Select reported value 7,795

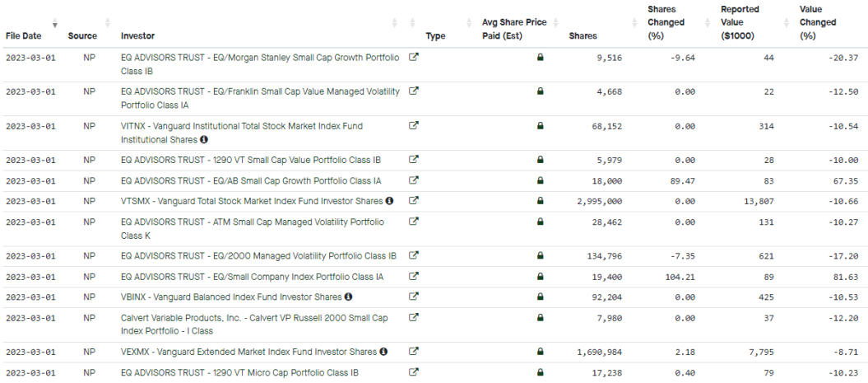tap(761, 352)
